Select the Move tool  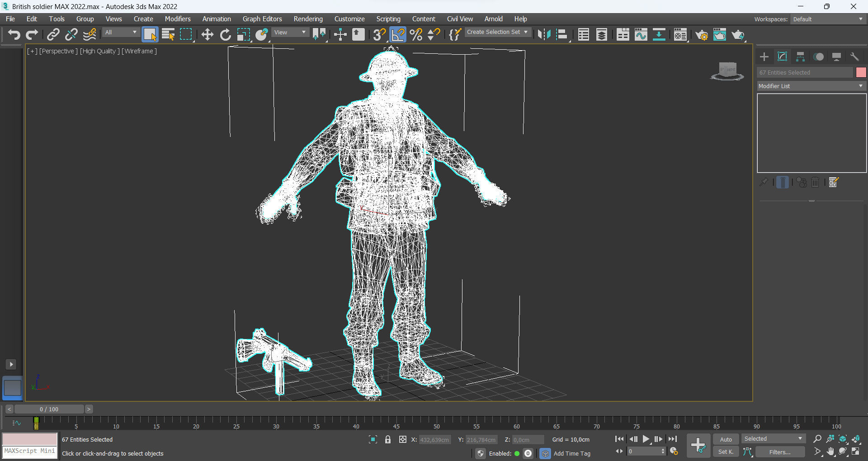pyautogui.click(x=207, y=35)
